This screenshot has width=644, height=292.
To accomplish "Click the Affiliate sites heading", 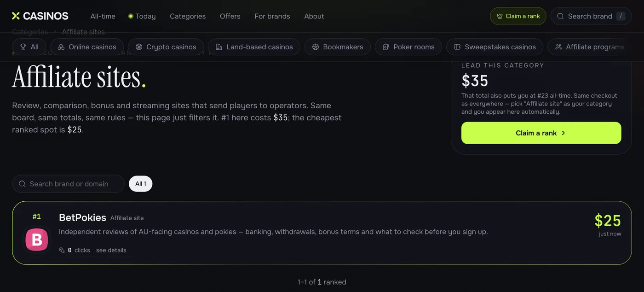I will pos(79,76).
